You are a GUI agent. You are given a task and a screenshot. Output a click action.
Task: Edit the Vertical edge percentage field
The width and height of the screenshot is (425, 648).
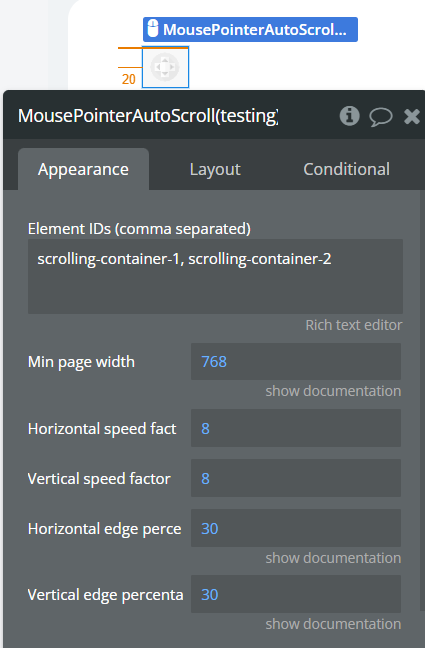(x=296, y=594)
